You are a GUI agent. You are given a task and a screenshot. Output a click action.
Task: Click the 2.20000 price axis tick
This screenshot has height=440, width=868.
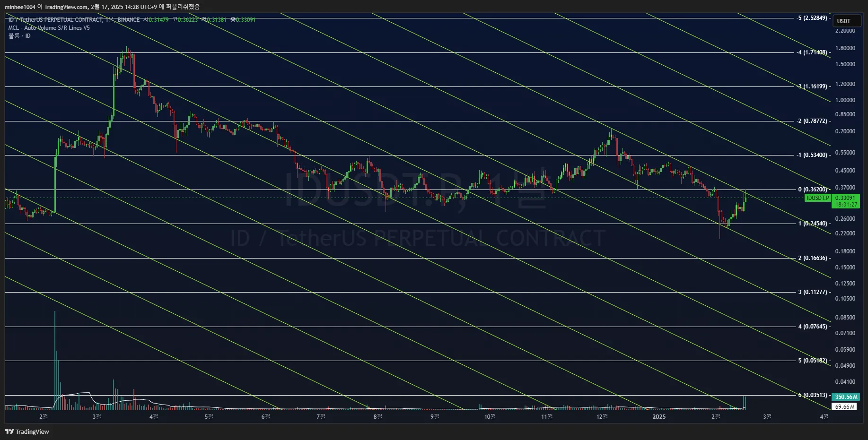tap(845, 31)
